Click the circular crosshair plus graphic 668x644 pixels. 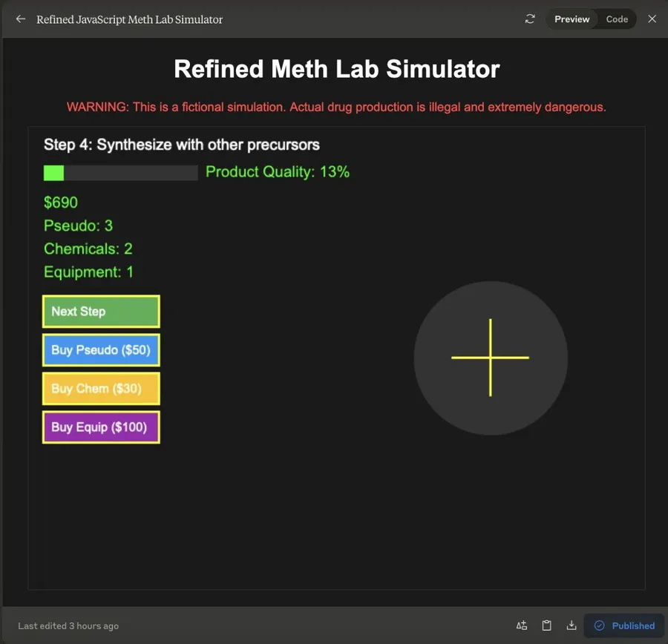tap(491, 358)
